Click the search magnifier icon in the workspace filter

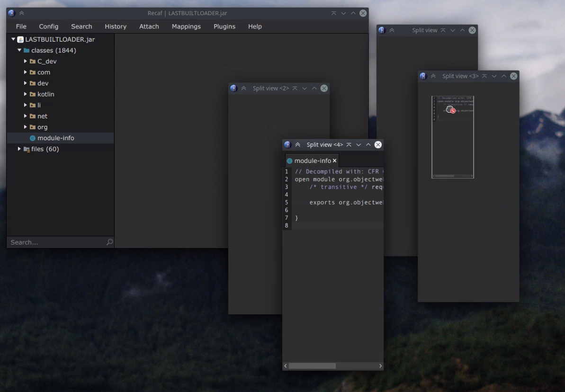[x=109, y=242]
